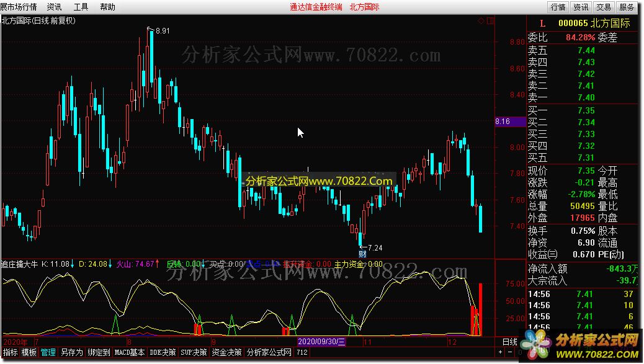Click the 买五 price 7.31

586,158
